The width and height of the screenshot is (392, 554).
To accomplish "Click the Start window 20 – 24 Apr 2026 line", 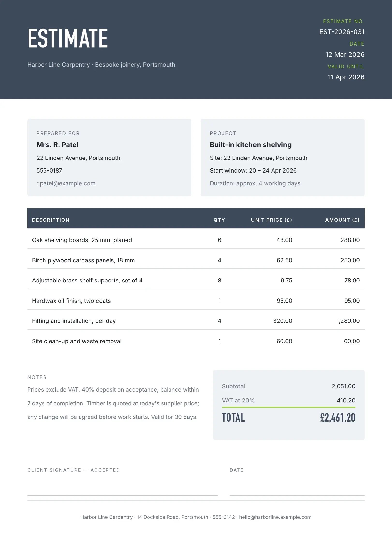I will (x=253, y=171).
